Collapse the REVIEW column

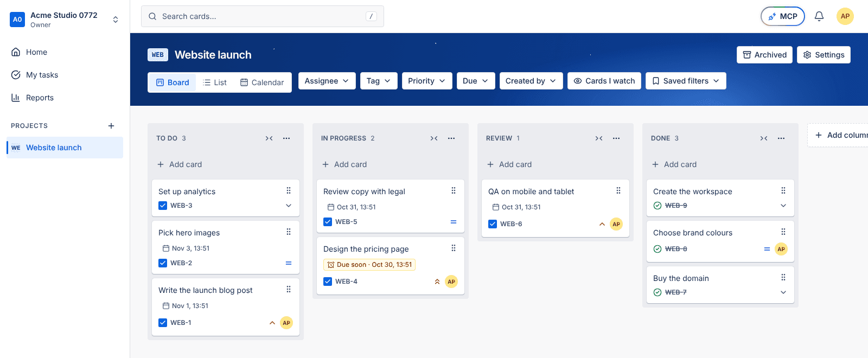pos(599,138)
